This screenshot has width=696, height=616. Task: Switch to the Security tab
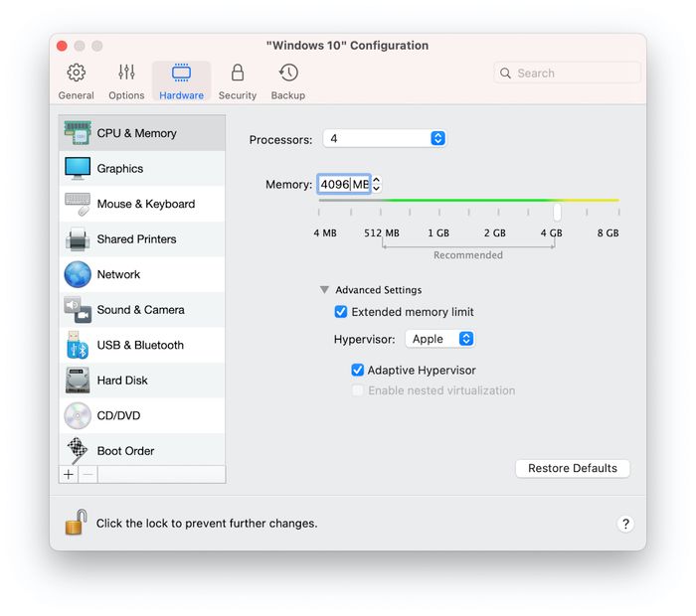click(237, 81)
